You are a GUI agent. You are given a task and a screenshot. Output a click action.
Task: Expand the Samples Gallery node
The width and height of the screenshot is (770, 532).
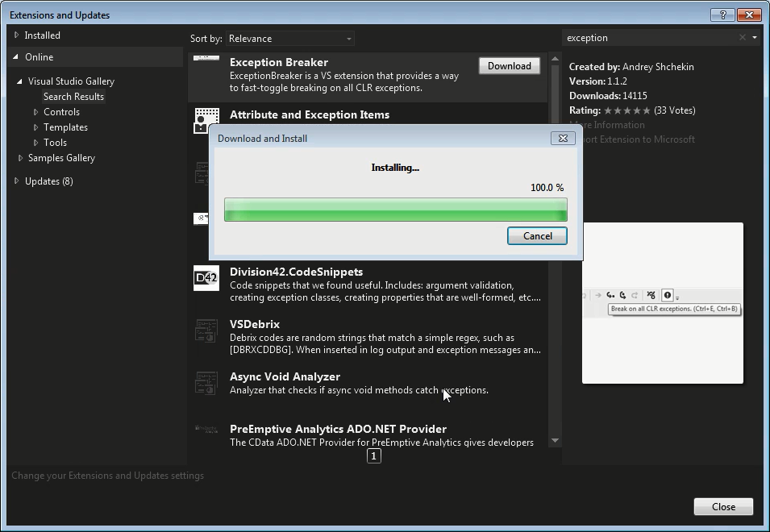point(20,158)
